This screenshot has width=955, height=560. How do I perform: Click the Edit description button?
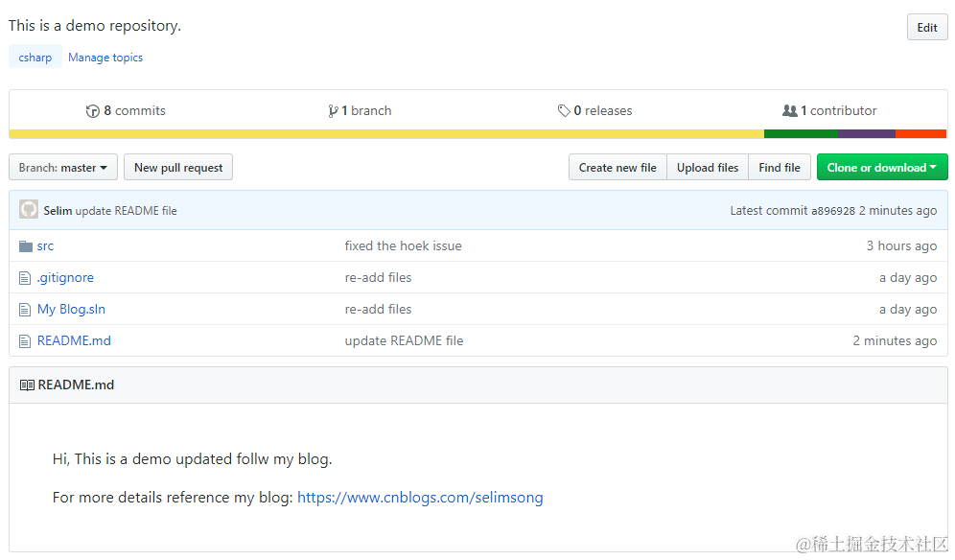[x=927, y=28]
